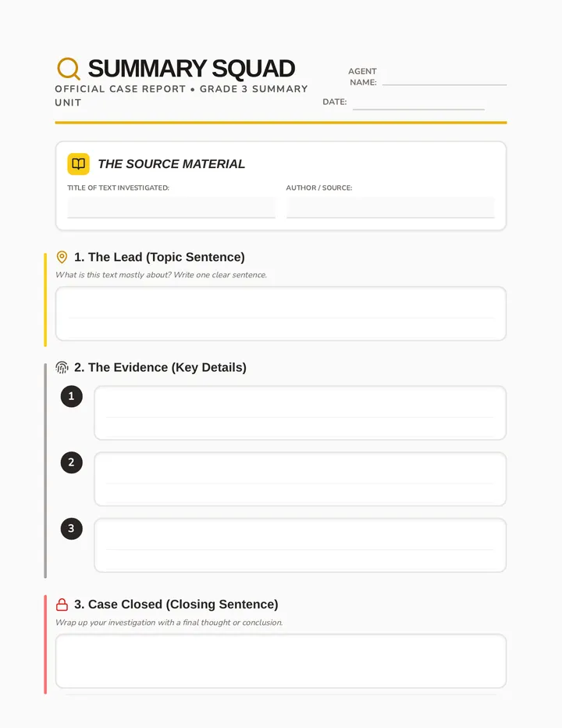Click the fingerprint icon beside The Evidence
This screenshot has width=562, height=728.
62,367
